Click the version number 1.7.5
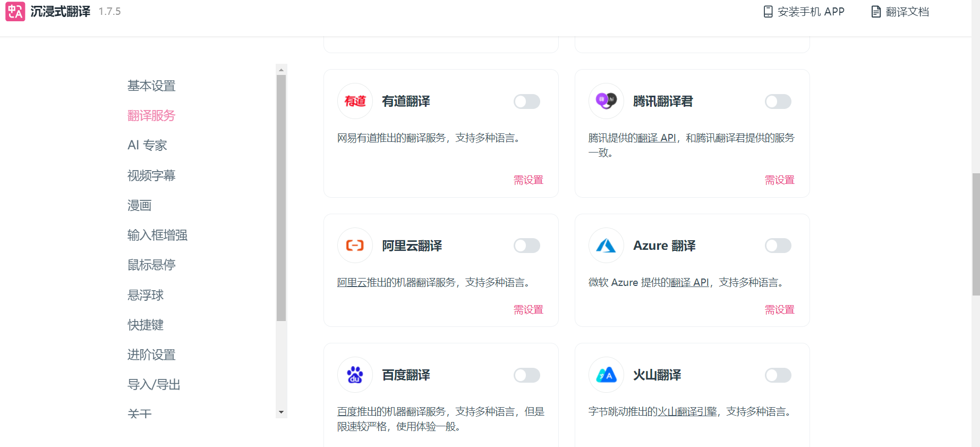The width and height of the screenshot is (980, 447). tap(110, 12)
